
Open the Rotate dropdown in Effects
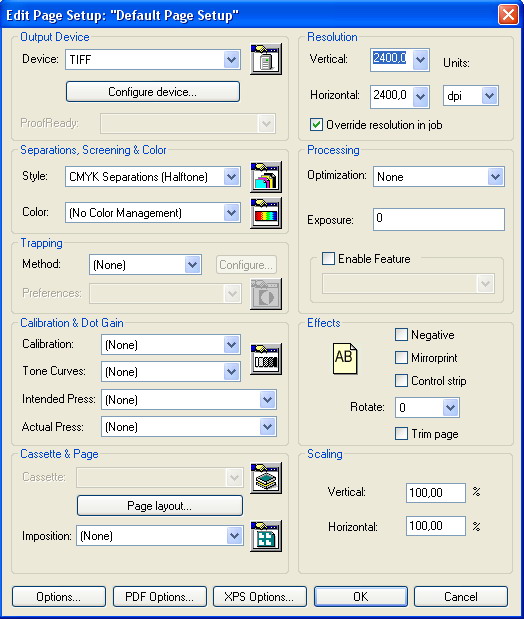pos(450,407)
